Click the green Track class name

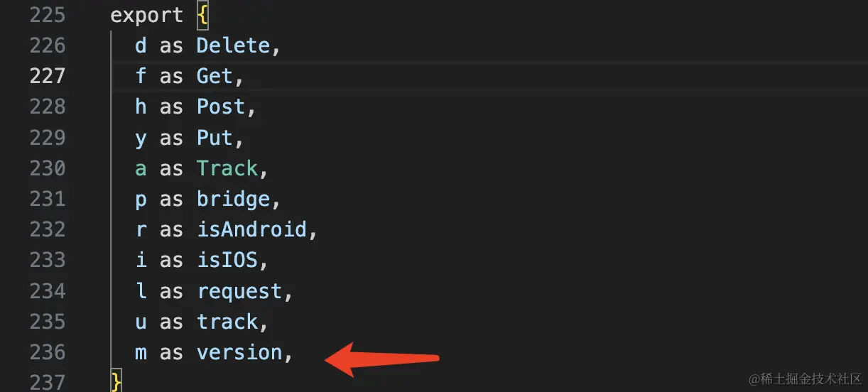[227, 168]
